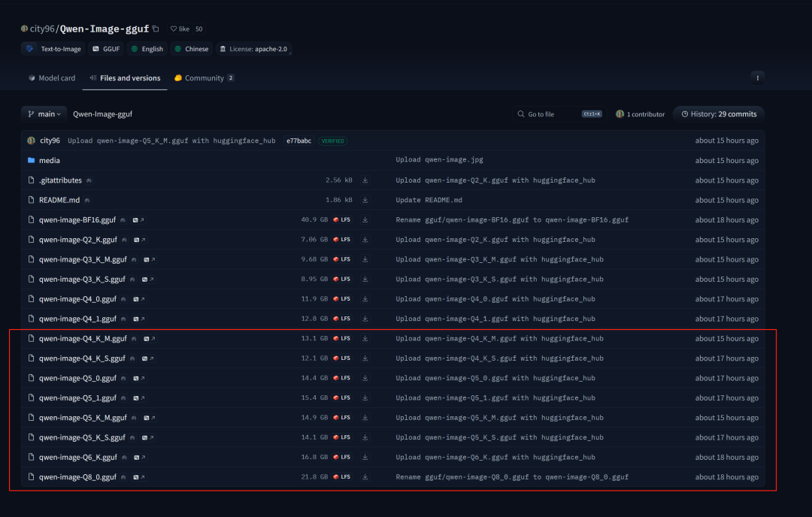
Task: Select the Chinese language tag
Action: pyautogui.click(x=192, y=49)
